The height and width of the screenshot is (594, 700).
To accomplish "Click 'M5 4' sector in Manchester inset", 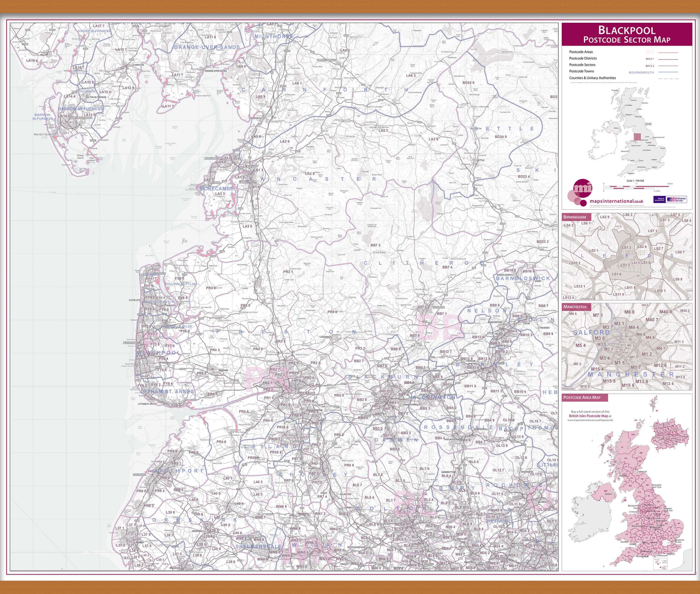I will point(580,346).
